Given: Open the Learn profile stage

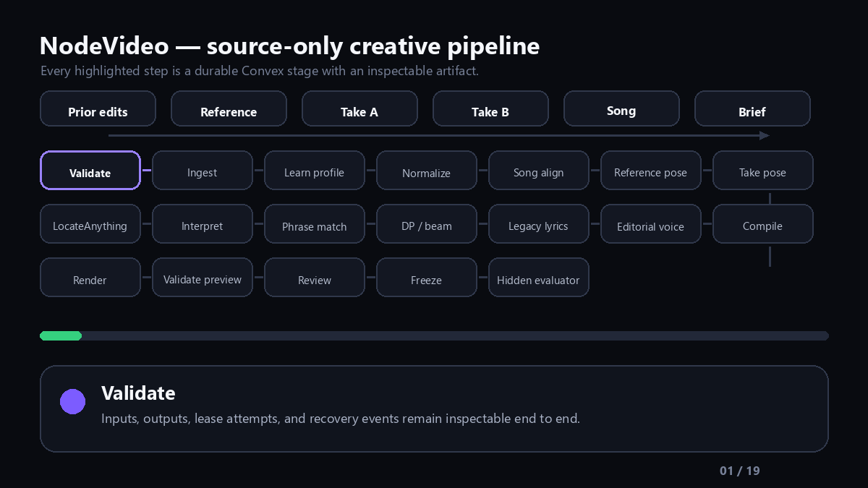Looking at the screenshot, I should coord(315,171).
